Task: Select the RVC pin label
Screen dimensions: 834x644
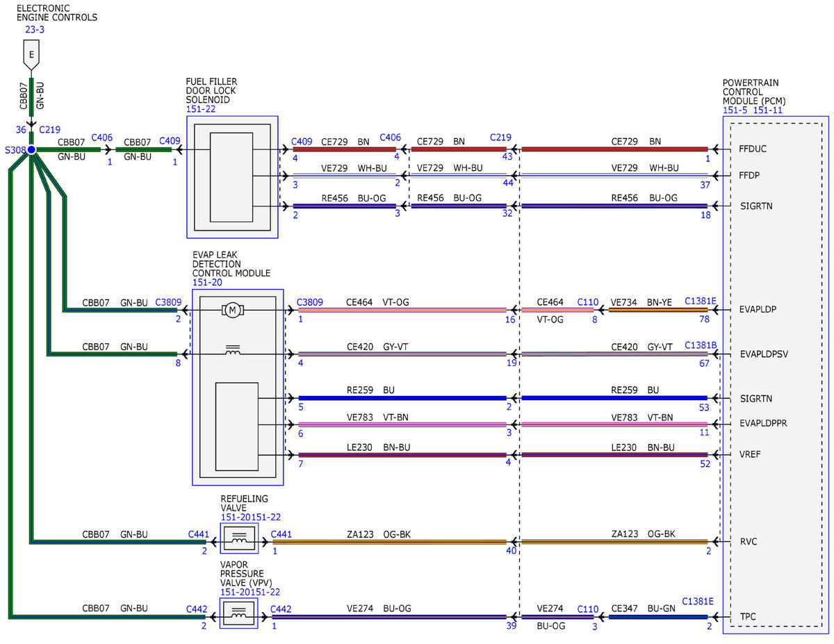Action: click(x=749, y=542)
